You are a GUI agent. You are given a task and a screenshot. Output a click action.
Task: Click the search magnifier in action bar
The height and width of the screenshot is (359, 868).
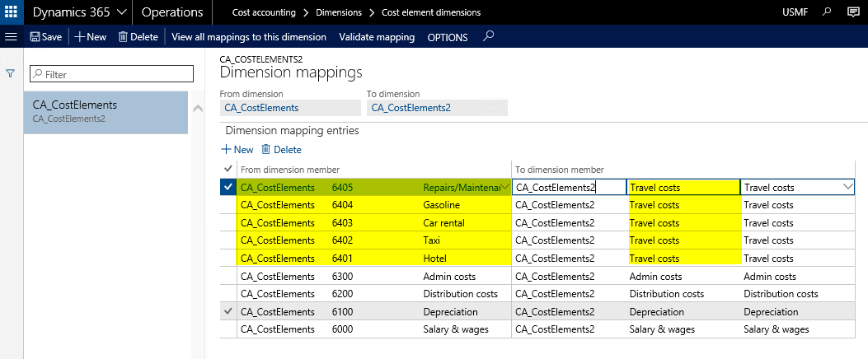(x=489, y=36)
